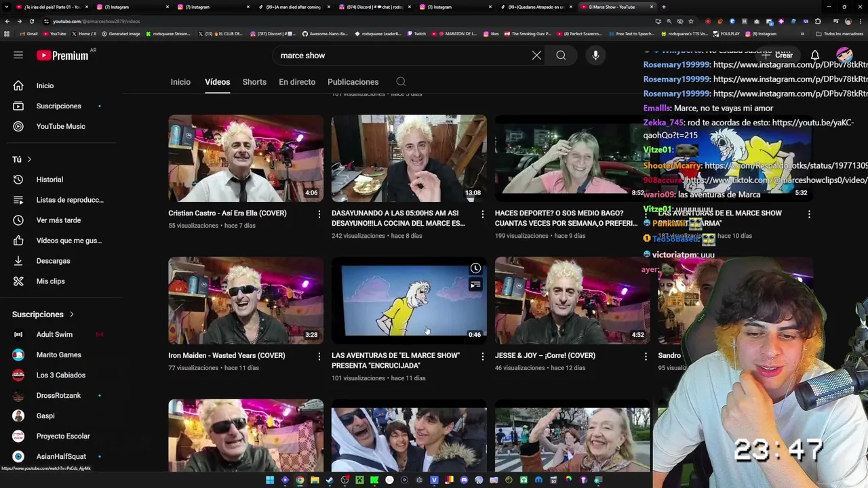Open menu for Cristian Castro cover video
The image size is (868, 488).
click(319, 214)
